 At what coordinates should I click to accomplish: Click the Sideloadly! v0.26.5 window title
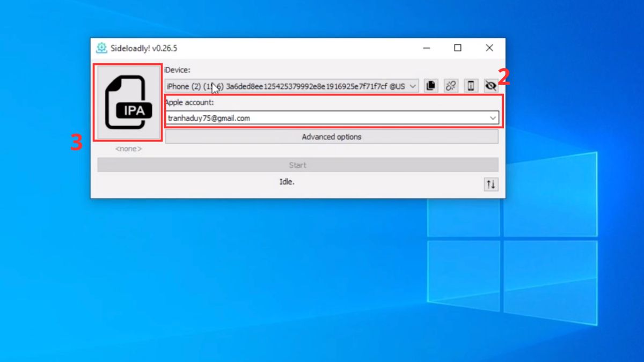click(144, 48)
